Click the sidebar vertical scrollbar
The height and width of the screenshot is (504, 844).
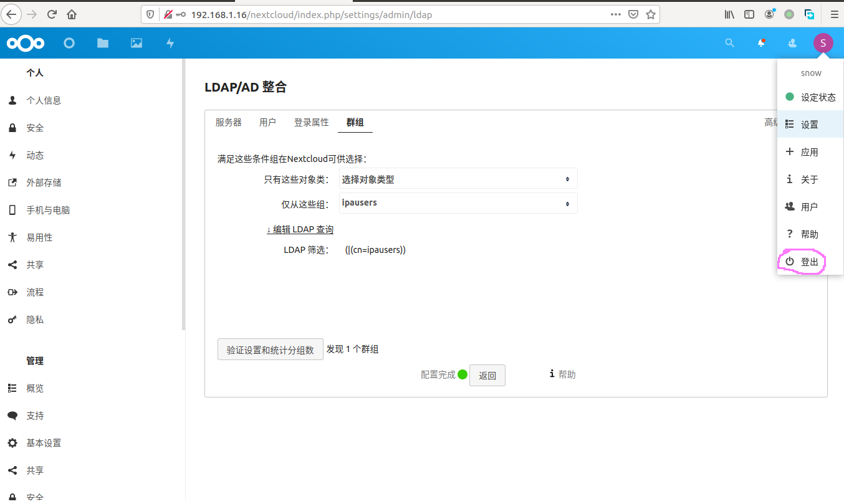pyautogui.click(x=183, y=194)
